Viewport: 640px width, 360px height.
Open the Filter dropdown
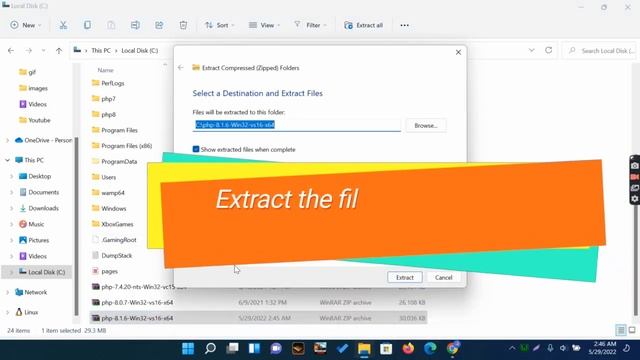coord(310,25)
